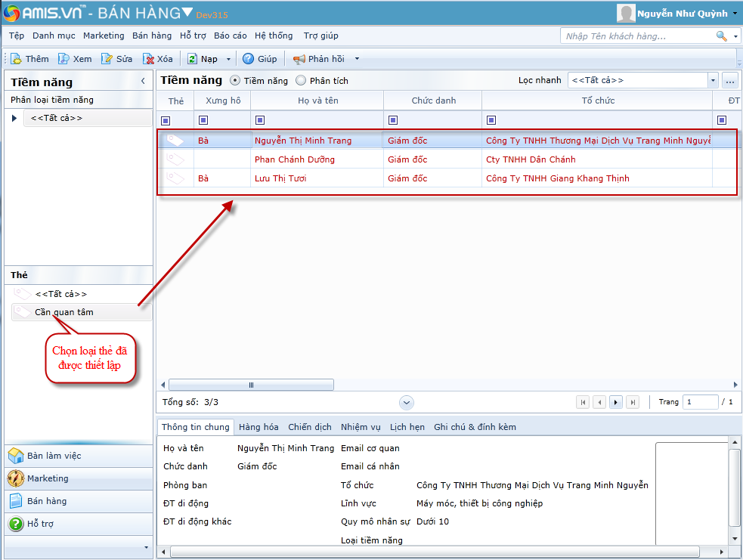The width and height of the screenshot is (743, 560).
Task: Switch to the Chiến dịch tab
Action: click(309, 427)
